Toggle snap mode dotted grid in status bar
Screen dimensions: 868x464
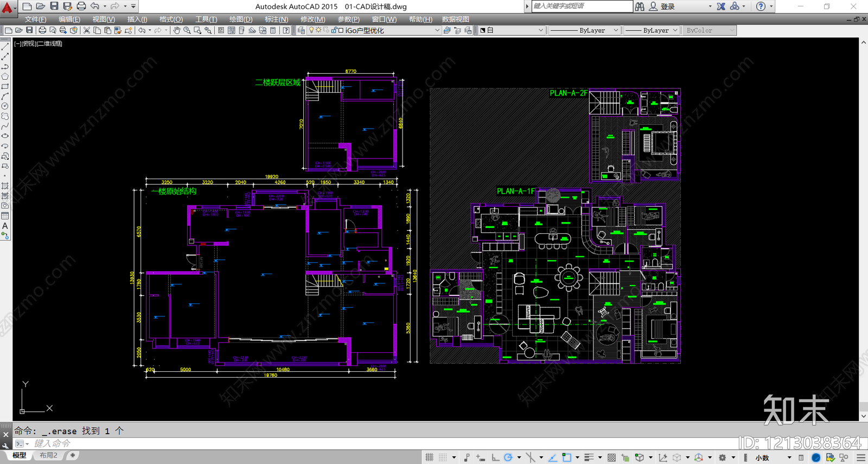[443, 457]
